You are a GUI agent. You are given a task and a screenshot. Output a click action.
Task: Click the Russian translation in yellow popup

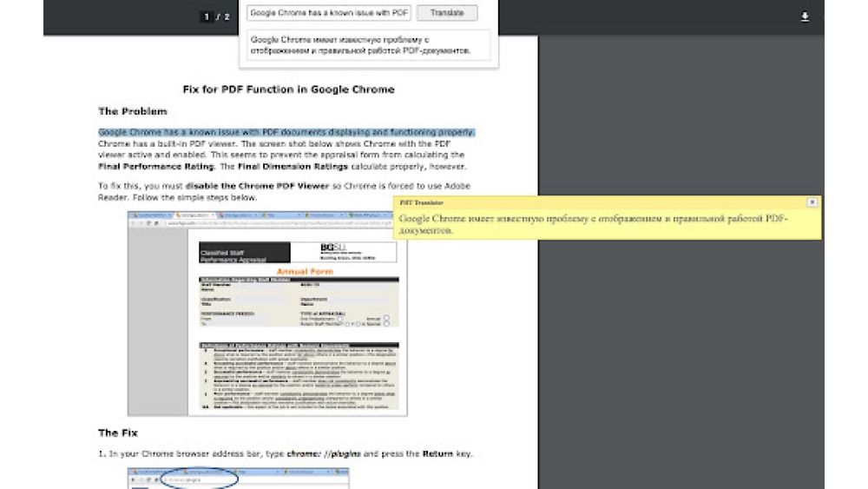click(593, 224)
